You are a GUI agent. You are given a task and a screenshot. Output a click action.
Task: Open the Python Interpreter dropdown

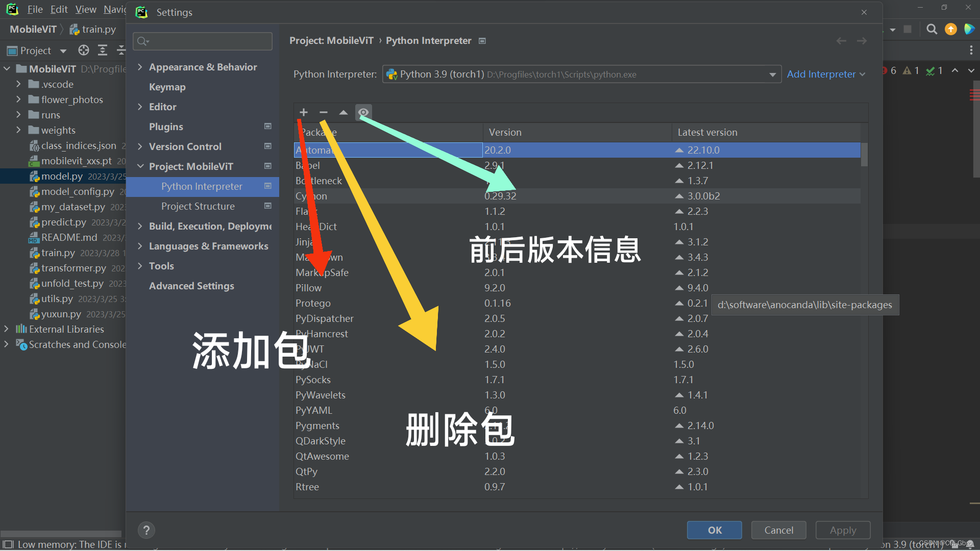[x=582, y=74]
